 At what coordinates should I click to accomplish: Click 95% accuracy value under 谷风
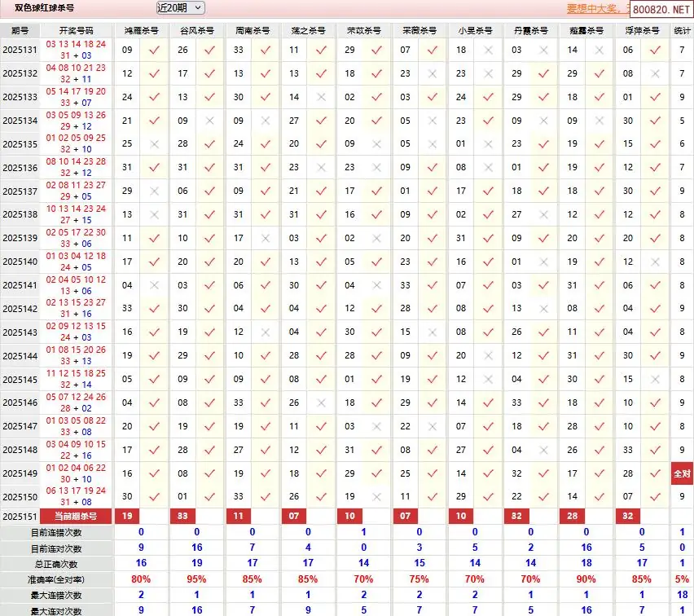(197, 579)
